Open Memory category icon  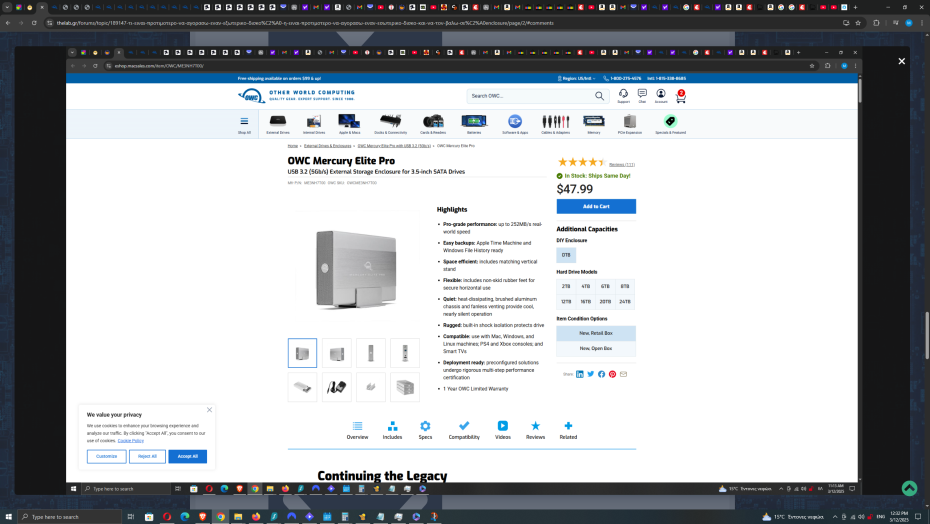pos(594,123)
